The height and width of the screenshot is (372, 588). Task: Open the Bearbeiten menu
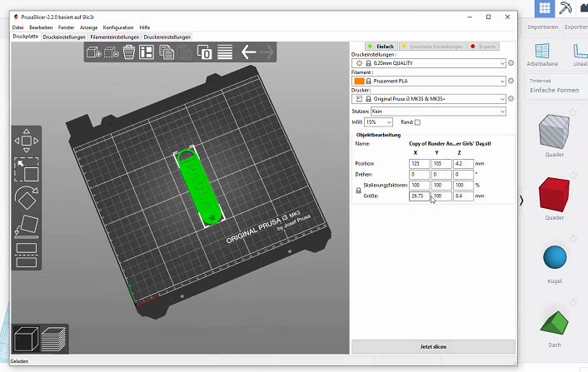point(41,27)
